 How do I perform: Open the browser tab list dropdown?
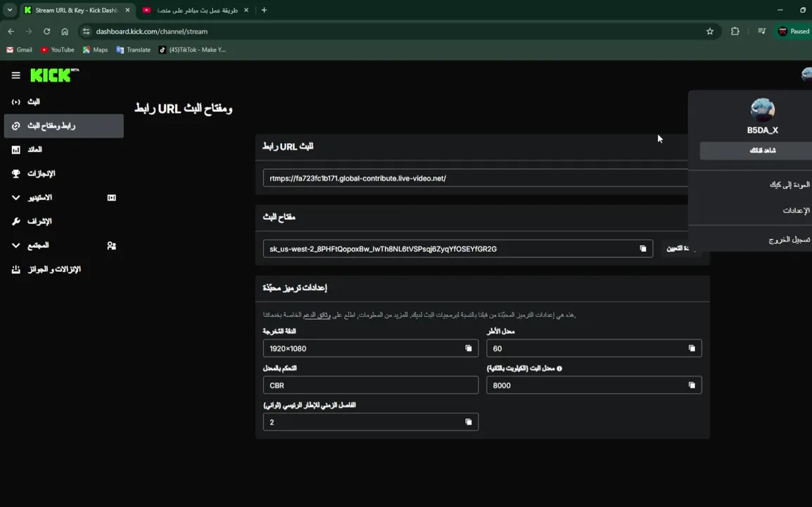coord(10,10)
